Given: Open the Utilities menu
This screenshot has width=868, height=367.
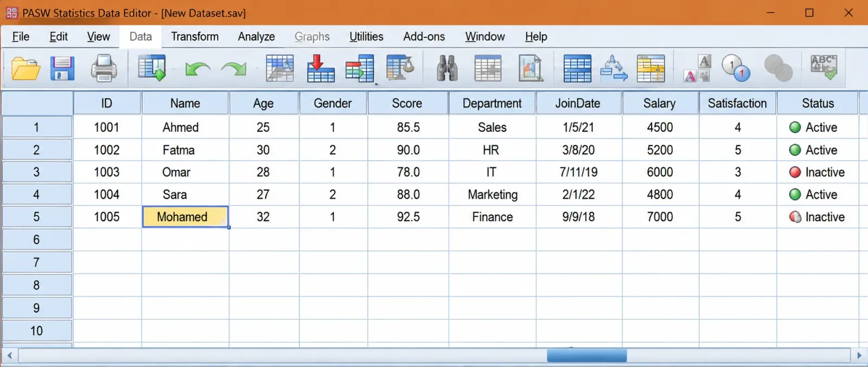Looking at the screenshot, I should tap(366, 36).
